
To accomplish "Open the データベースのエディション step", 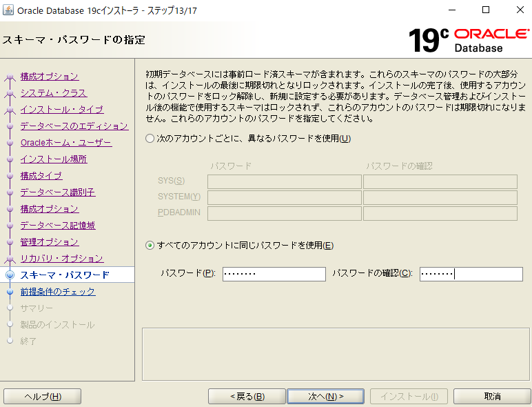I will coord(74,126).
